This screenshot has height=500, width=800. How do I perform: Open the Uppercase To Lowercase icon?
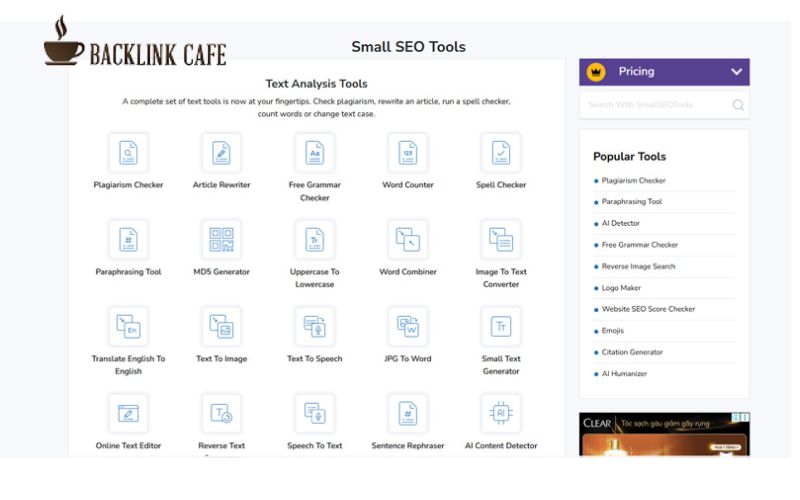pos(315,239)
